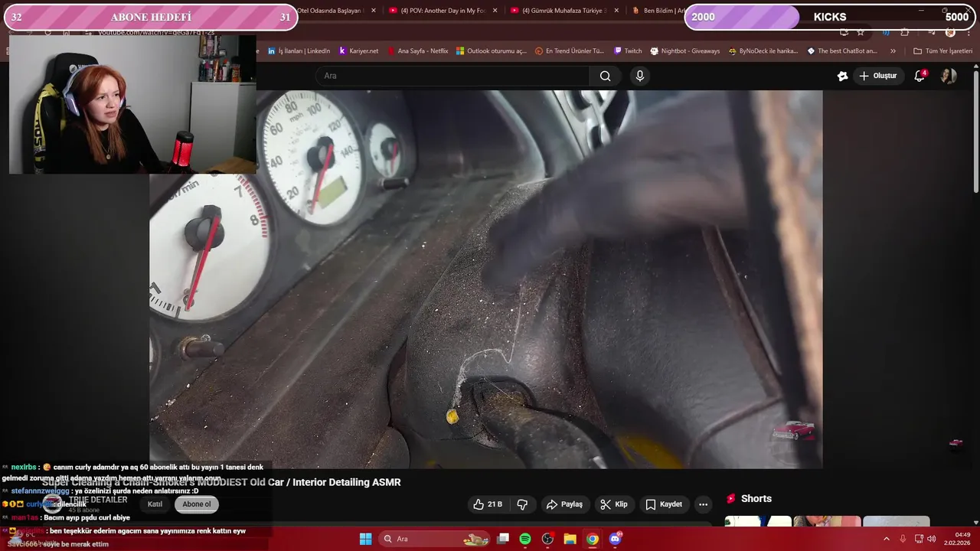Create a clip with Klip button
980x551 pixels.
(614, 504)
